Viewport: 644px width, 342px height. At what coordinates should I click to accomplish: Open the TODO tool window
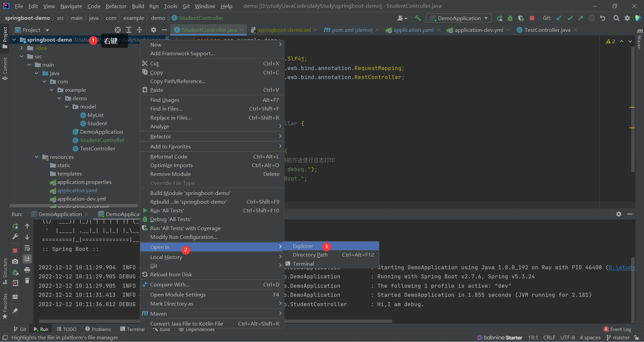click(x=66, y=329)
